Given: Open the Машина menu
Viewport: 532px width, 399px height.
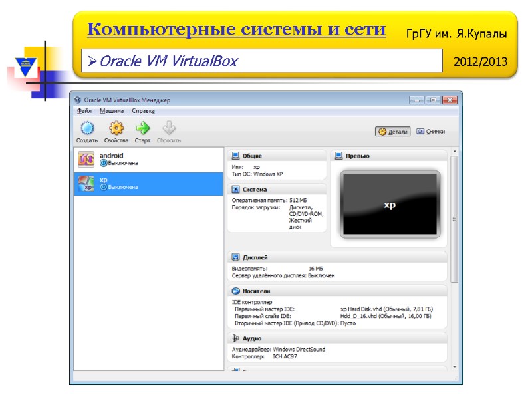Looking at the screenshot, I should (x=112, y=111).
